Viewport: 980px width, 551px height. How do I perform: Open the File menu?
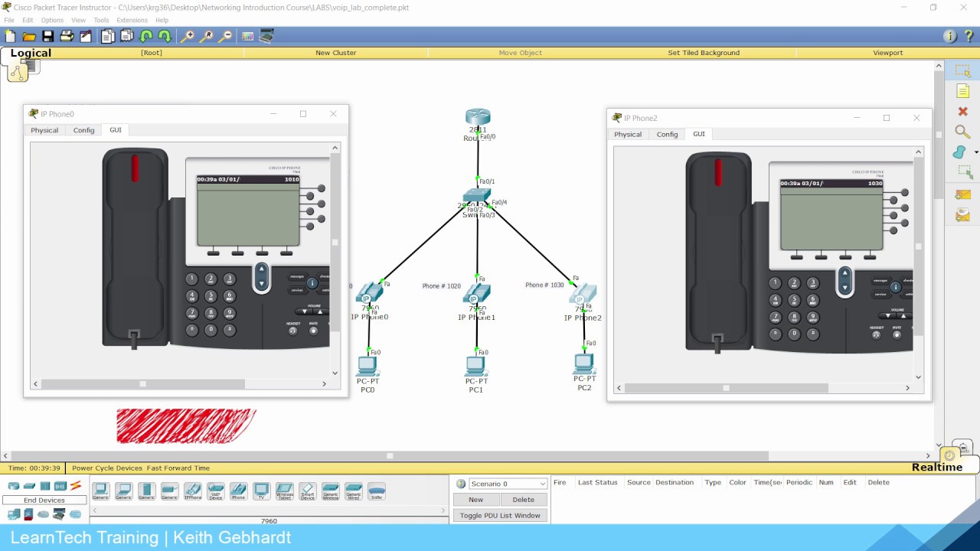(9, 20)
